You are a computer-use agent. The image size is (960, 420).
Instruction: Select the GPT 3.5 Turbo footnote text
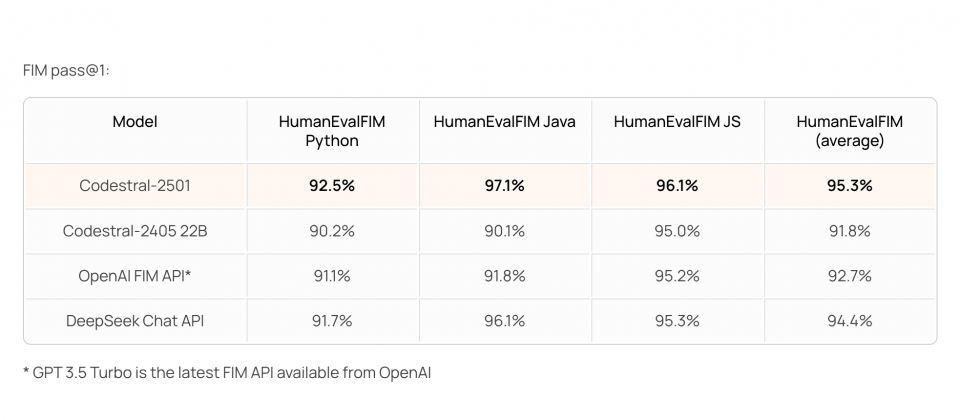coord(227,372)
